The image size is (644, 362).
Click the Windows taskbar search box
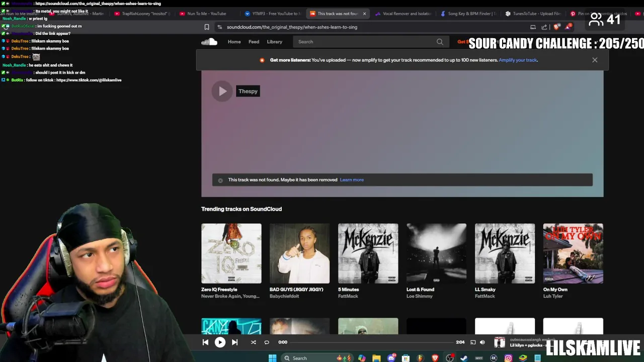point(317,358)
